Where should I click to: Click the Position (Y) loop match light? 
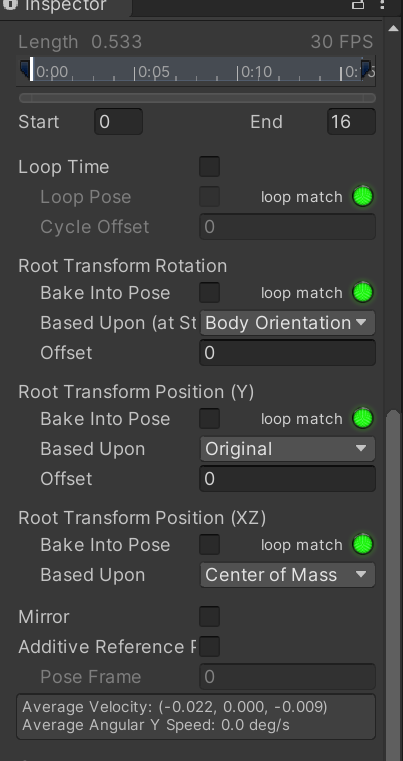363,419
